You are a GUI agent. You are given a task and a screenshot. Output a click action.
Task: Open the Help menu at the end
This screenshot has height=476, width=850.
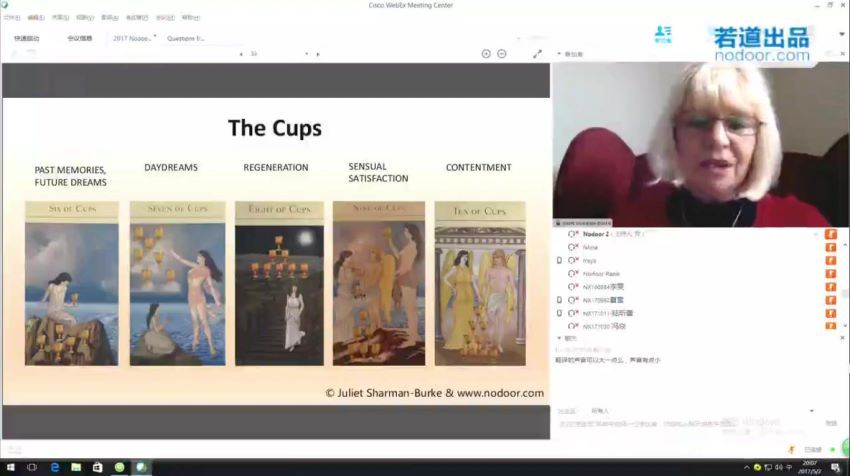(x=190, y=18)
